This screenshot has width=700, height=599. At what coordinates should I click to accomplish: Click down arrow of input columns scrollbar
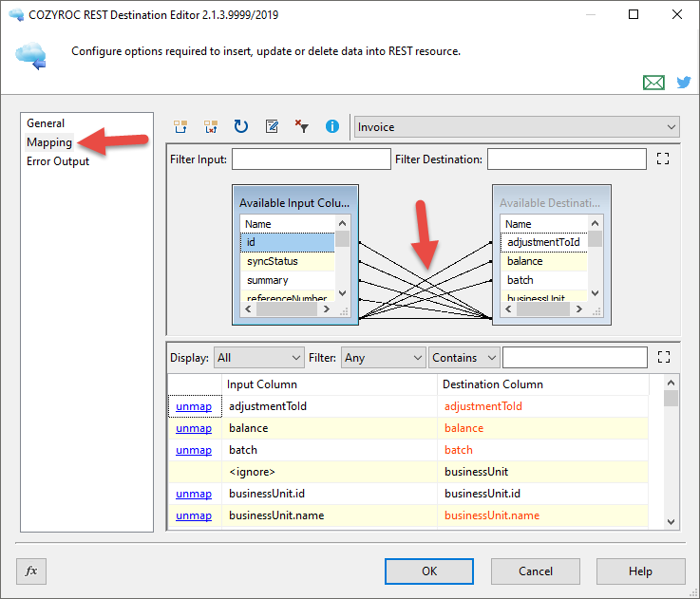pos(343,293)
